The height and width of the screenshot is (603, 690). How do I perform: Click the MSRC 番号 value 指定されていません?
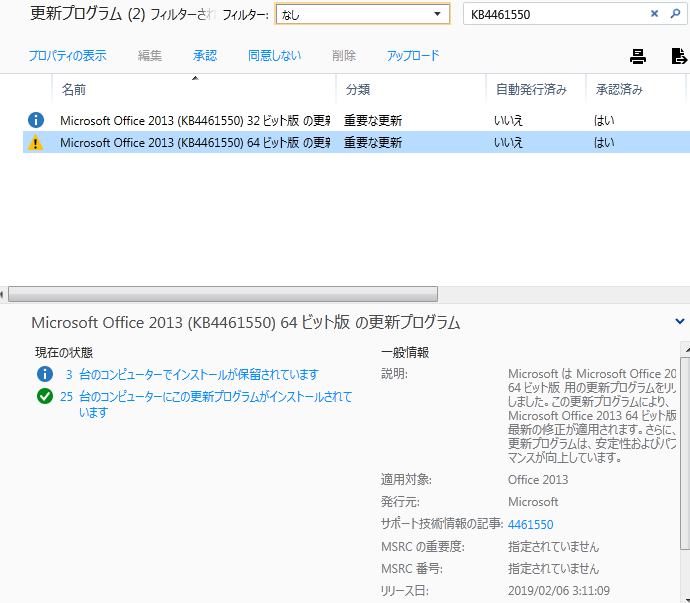[554, 569]
